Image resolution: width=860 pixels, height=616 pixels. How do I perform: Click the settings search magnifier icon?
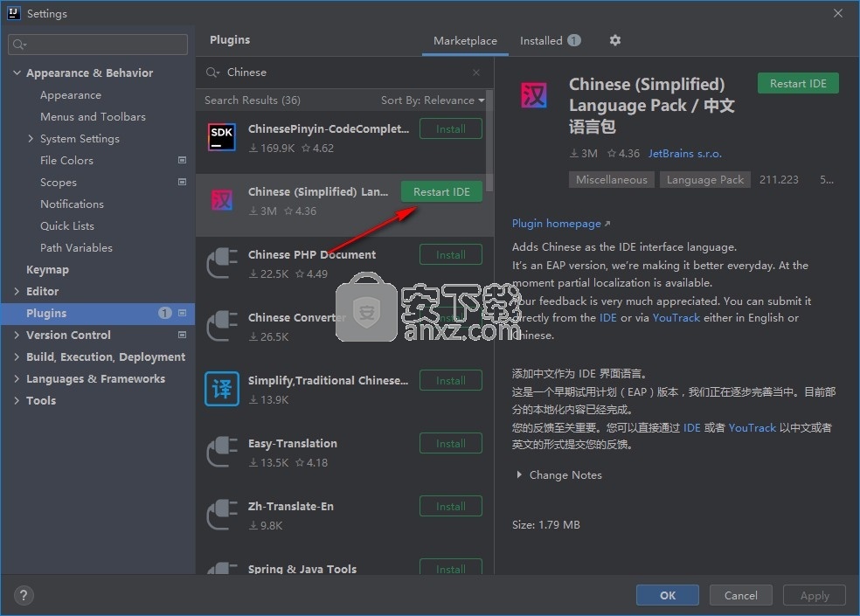(x=18, y=45)
